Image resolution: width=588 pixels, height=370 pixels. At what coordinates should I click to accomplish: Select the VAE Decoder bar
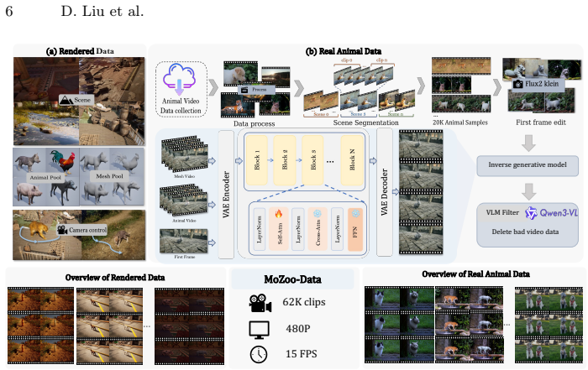pyautogui.click(x=385, y=192)
